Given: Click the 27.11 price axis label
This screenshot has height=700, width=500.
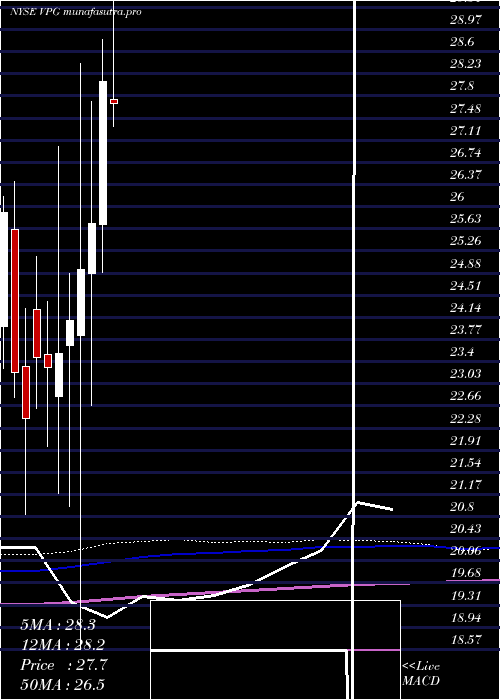Looking at the screenshot, I should pyautogui.click(x=465, y=130).
